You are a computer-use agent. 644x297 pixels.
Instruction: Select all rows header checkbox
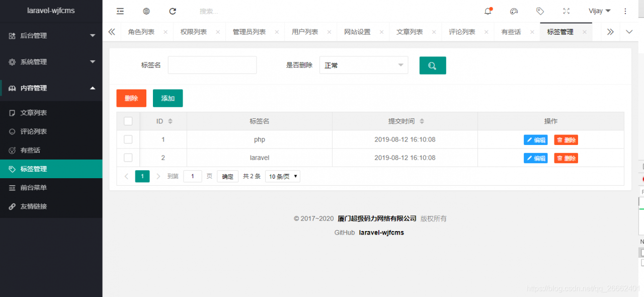(x=128, y=121)
